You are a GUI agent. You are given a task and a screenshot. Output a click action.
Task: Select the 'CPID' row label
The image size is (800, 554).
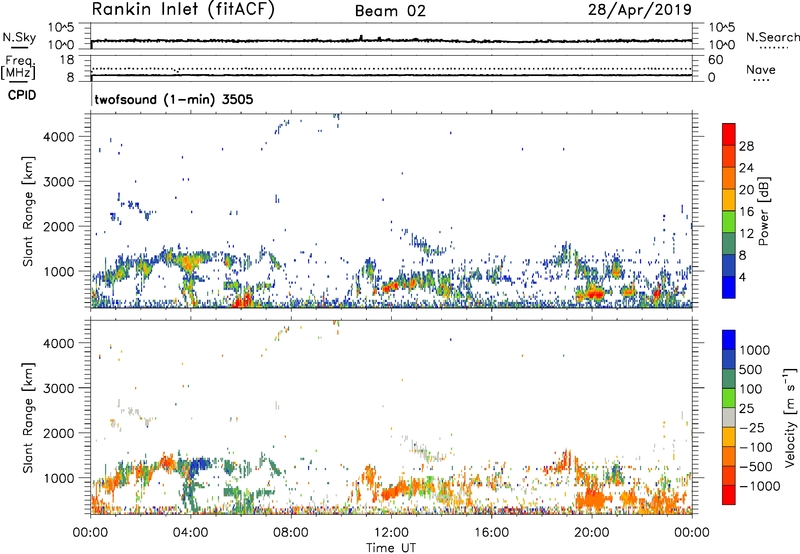tap(22, 95)
